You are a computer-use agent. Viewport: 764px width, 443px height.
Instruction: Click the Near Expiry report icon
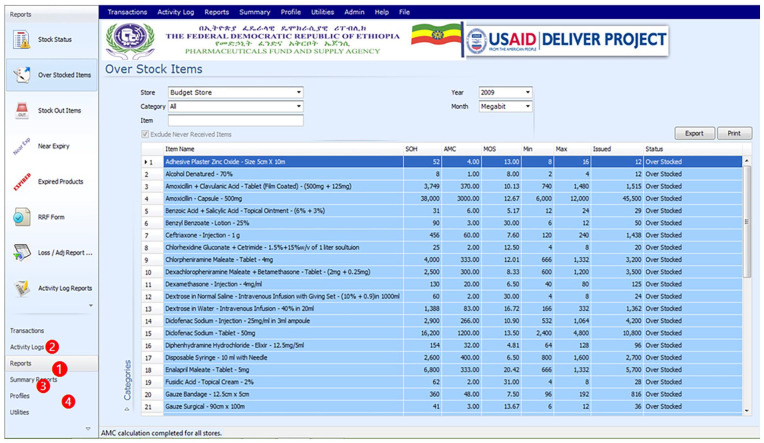(x=22, y=146)
